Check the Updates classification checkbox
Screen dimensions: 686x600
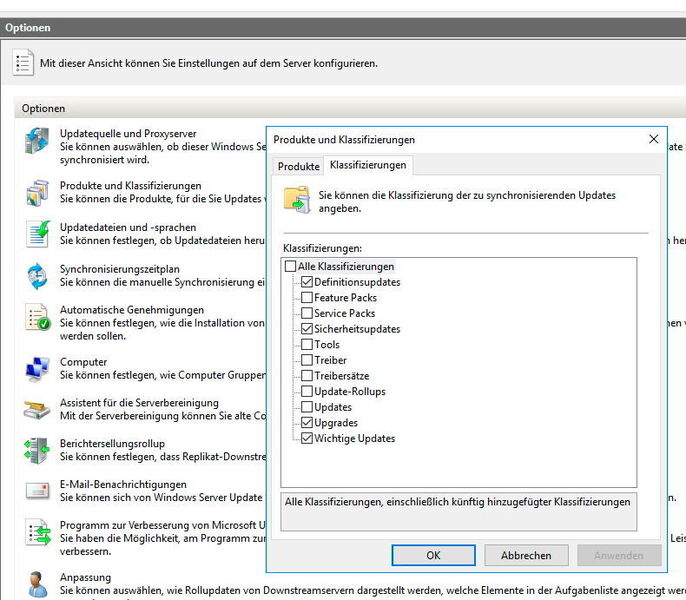coord(307,407)
